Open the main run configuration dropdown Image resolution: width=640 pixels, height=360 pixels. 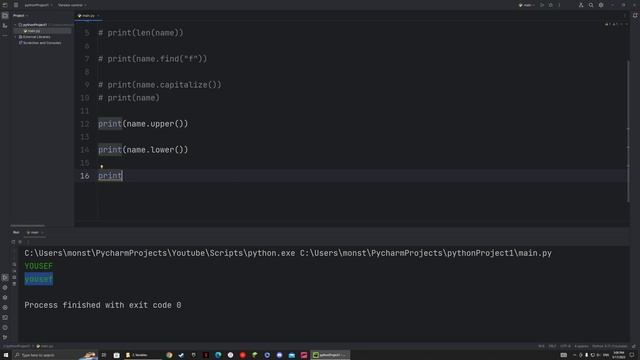527,5
